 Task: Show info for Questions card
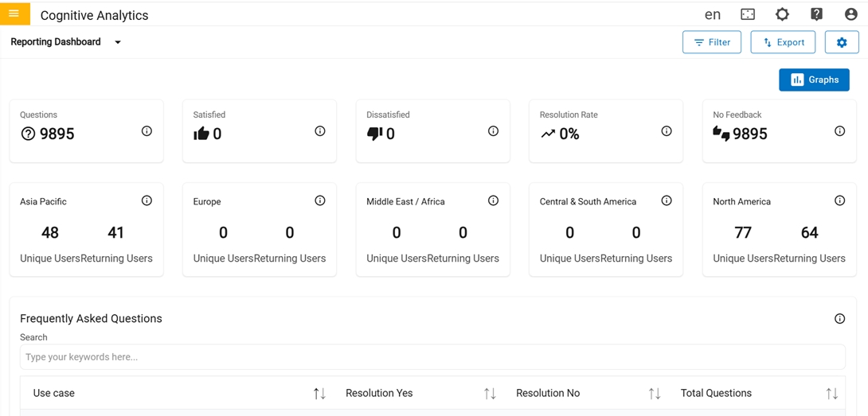point(147,131)
